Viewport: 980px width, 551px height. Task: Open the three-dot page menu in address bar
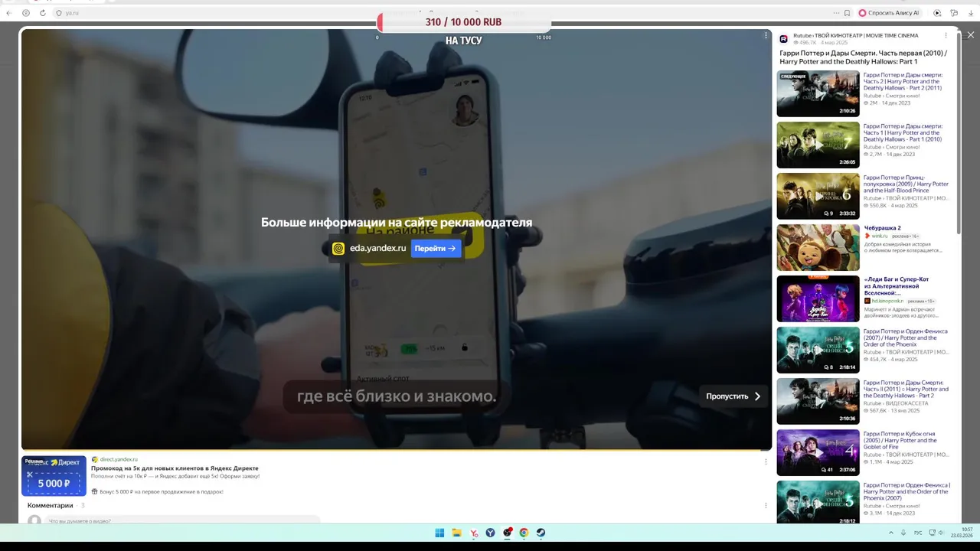point(836,13)
